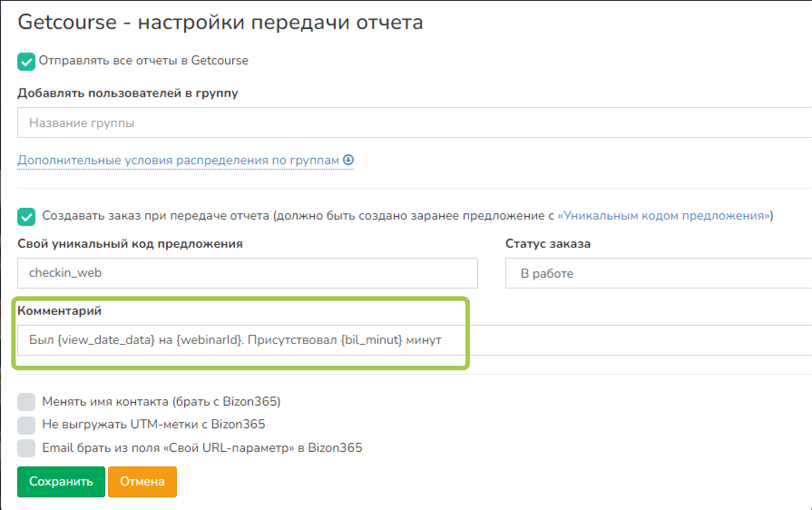Image resolution: width=812 pixels, height=510 pixels.
Task: Expand "Дополнительные условия распределения по группам"
Action: pos(178,161)
